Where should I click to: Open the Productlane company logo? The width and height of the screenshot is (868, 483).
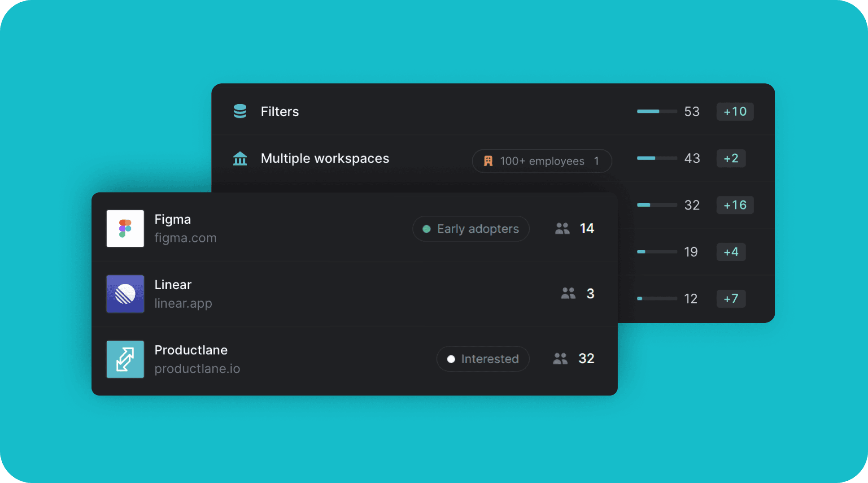125,359
